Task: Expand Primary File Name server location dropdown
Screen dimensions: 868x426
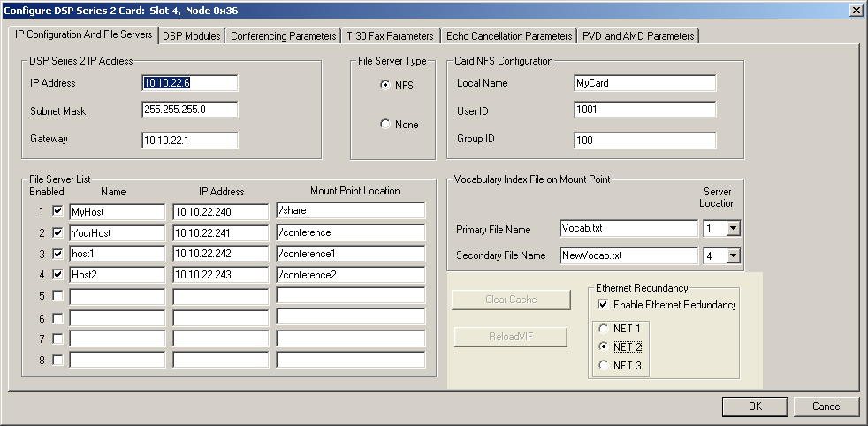Action: (733, 230)
